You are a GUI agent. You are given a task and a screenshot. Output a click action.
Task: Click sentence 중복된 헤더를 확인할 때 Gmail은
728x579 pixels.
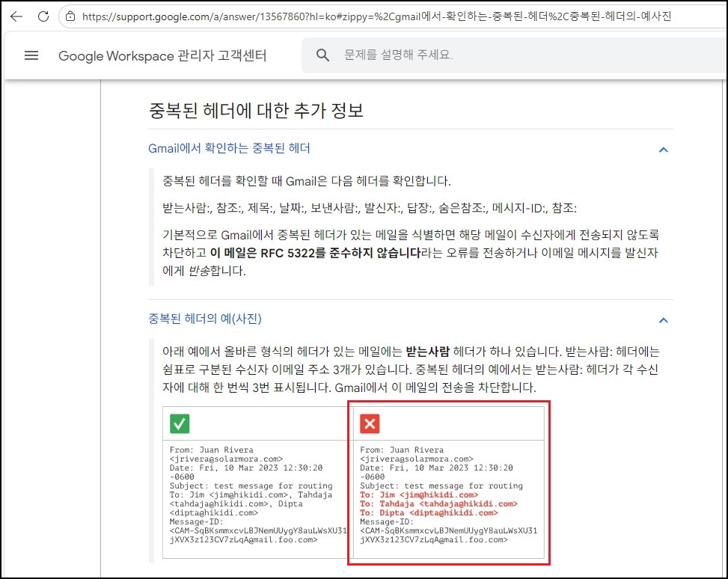[x=307, y=181]
